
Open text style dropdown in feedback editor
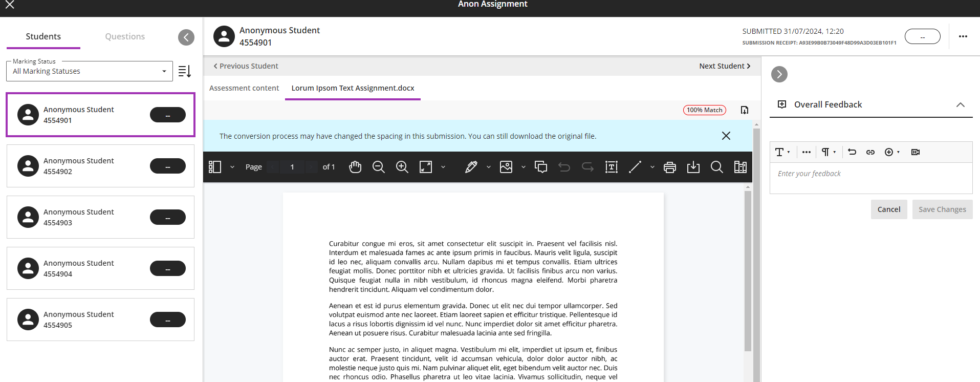point(782,152)
